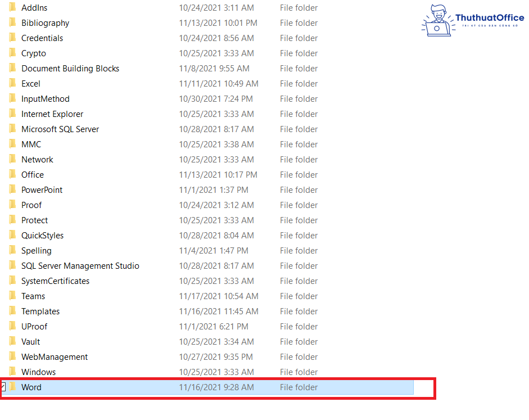
Task: Uncheck the Word folder selection checkbox
Action: (x=3, y=387)
